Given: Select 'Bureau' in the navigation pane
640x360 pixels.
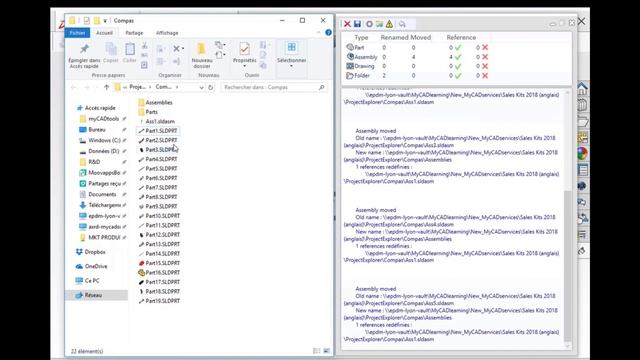Looking at the screenshot, I should point(97,129).
